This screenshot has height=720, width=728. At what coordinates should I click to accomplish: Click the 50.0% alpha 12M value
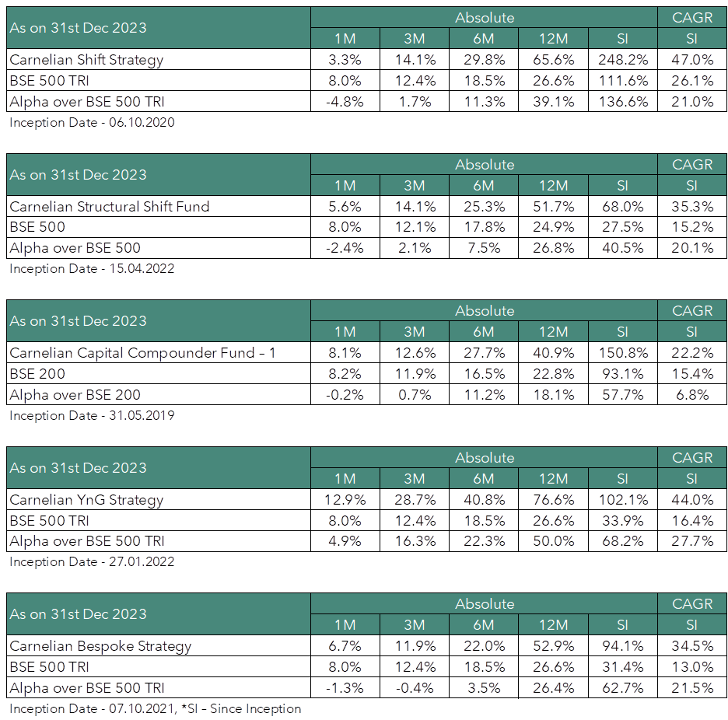tap(554, 541)
